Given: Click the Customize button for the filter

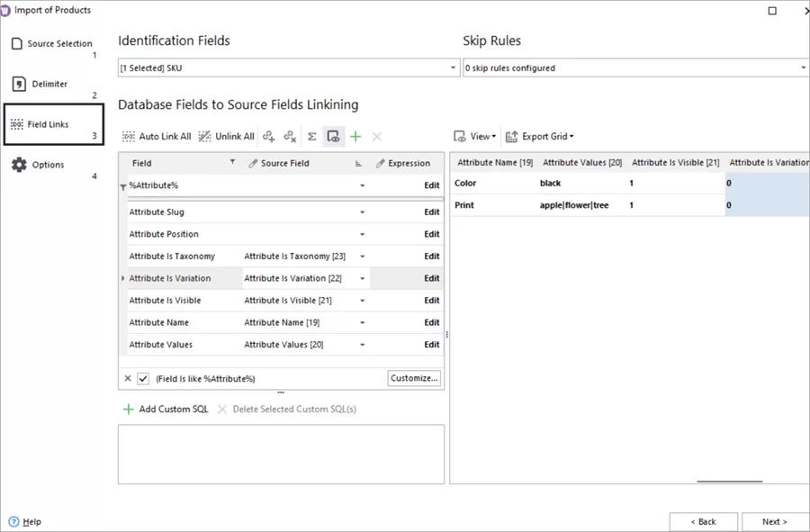Looking at the screenshot, I should (x=414, y=378).
